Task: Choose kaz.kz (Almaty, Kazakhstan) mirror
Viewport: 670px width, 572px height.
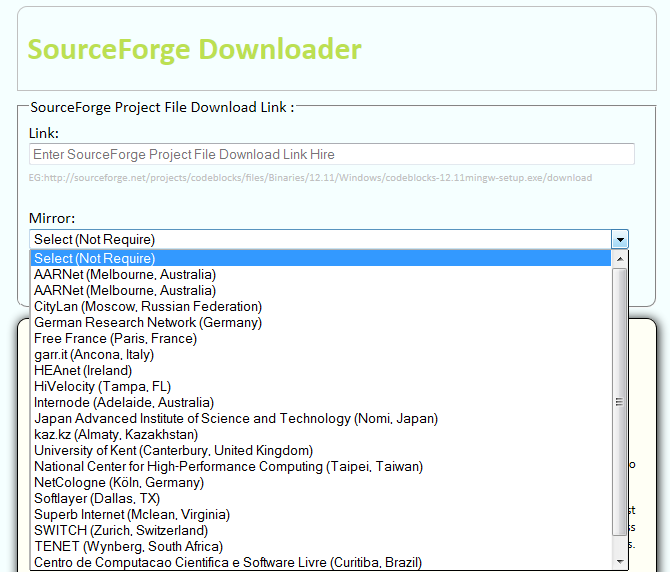Action: click(x=321, y=434)
